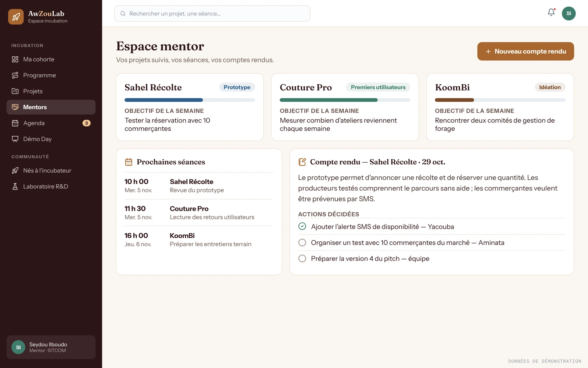
Task: Uncheck the Ajouter l'alerte SMS action
Action: point(302,226)
